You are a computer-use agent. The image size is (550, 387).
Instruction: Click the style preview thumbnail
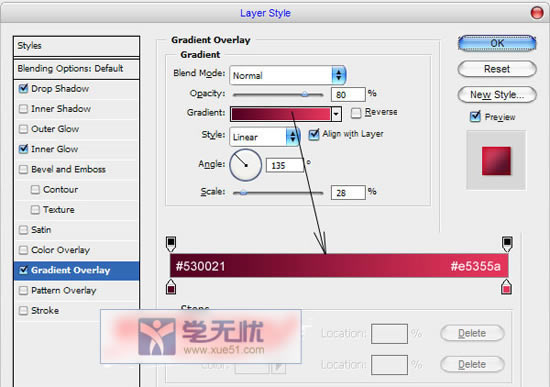[496, 161]
